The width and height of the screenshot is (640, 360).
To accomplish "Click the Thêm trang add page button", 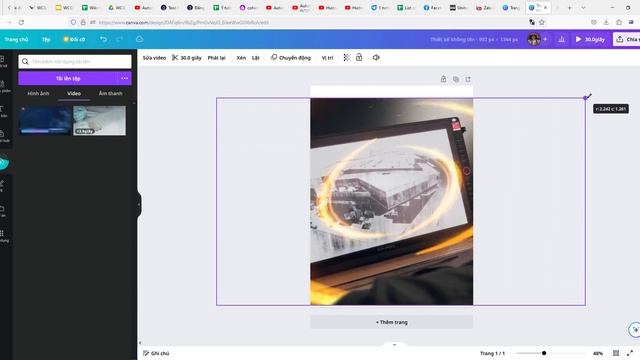I will (x=391, y=322).
